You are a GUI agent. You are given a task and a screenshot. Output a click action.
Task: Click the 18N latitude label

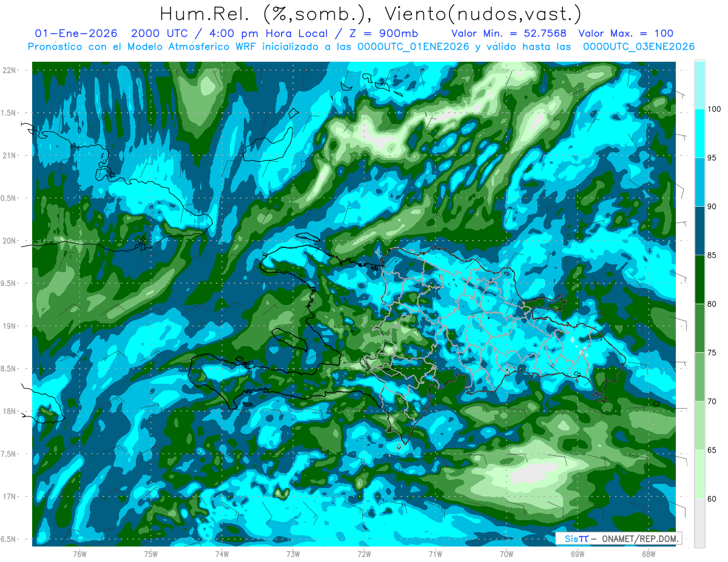(10, 411)
